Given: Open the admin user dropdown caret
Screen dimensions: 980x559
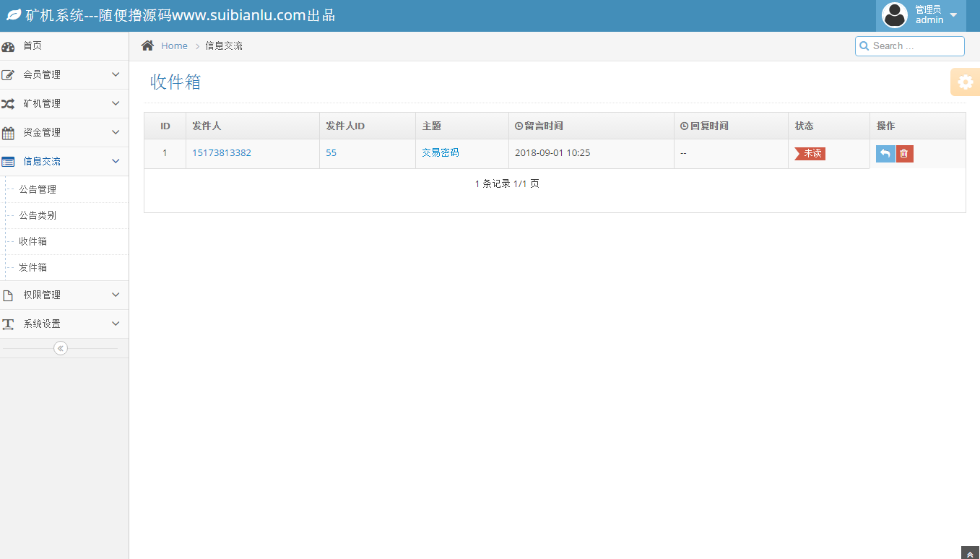Looking at the screenshot, I should click(953, 15).
